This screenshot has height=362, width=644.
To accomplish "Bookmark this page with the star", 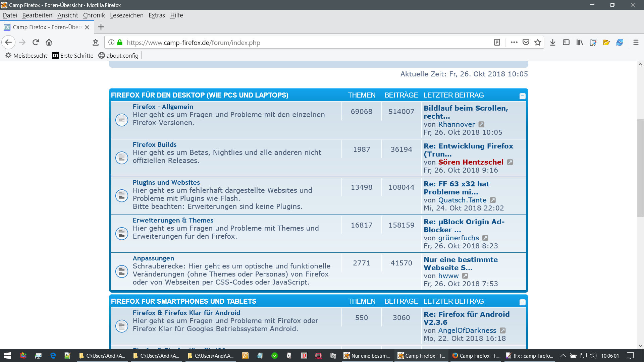I will (538, 43).
